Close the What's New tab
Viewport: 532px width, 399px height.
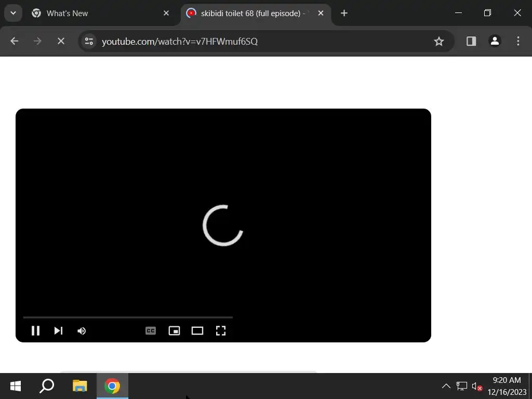coord(166,13)
